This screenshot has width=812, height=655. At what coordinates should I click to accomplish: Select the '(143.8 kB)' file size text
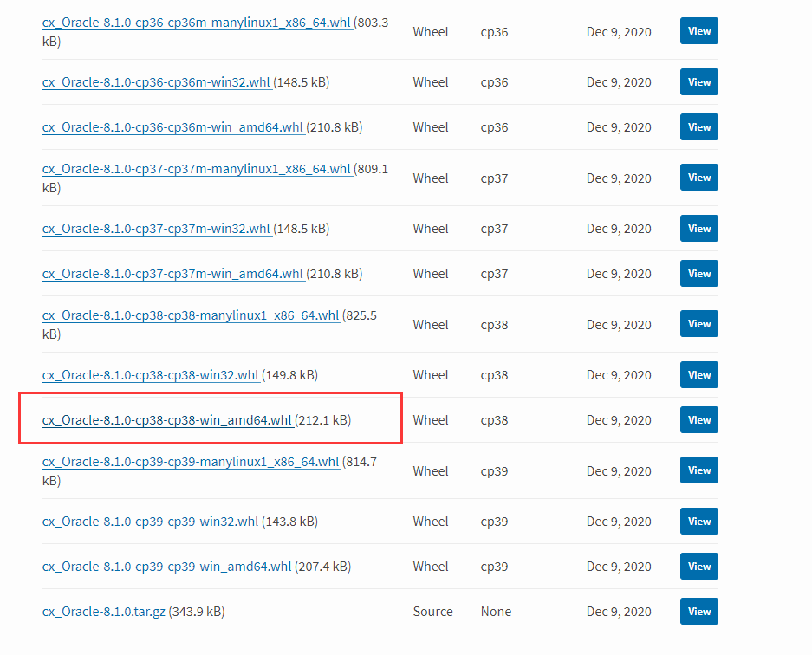pyautogui.click(x=290, y=522)
